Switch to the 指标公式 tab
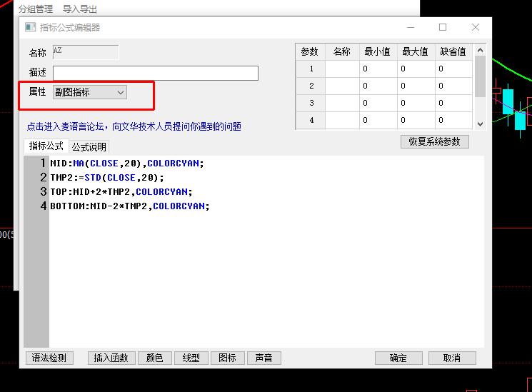The width and height of the screenshot is (532, 392). (46, 146)
